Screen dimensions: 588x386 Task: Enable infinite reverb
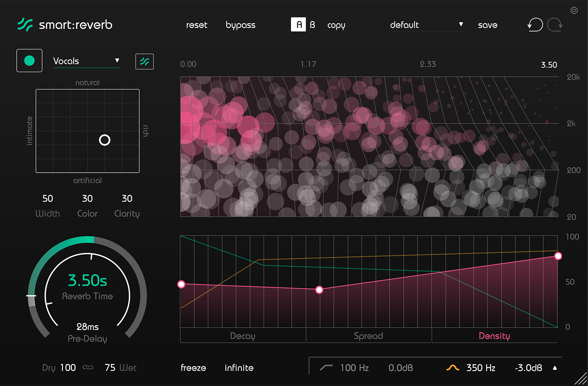(239, 368)
